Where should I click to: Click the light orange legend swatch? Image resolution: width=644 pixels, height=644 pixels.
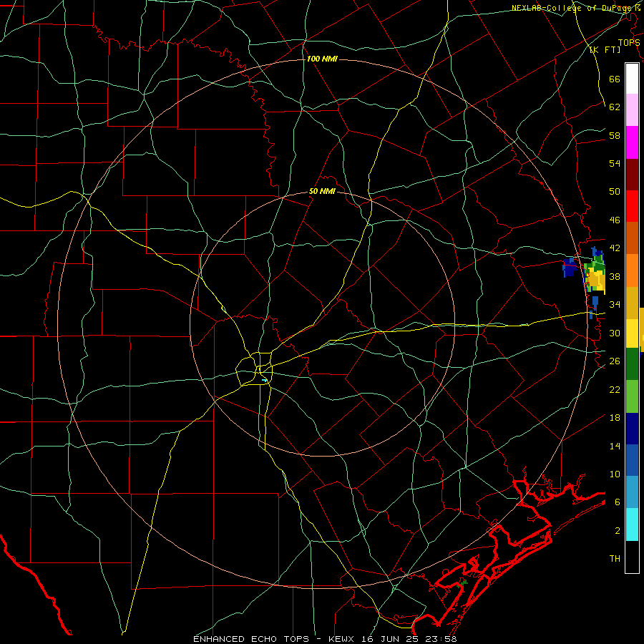pos(632,270)
